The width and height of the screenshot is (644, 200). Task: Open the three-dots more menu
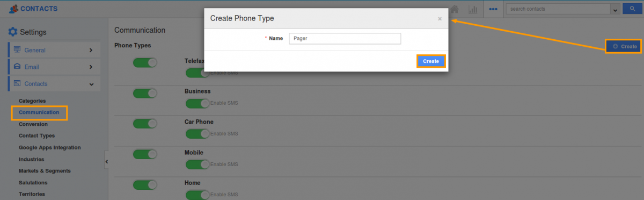pos(493,9)
